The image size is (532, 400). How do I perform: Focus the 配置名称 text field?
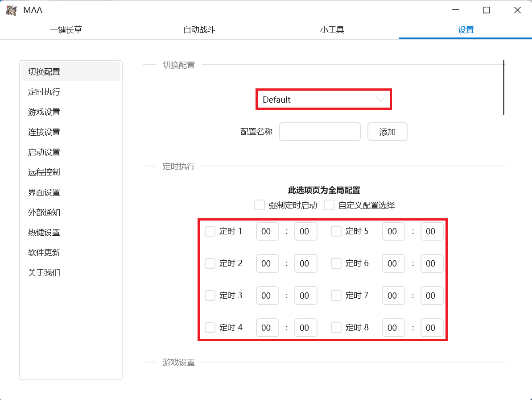(320, 132)
